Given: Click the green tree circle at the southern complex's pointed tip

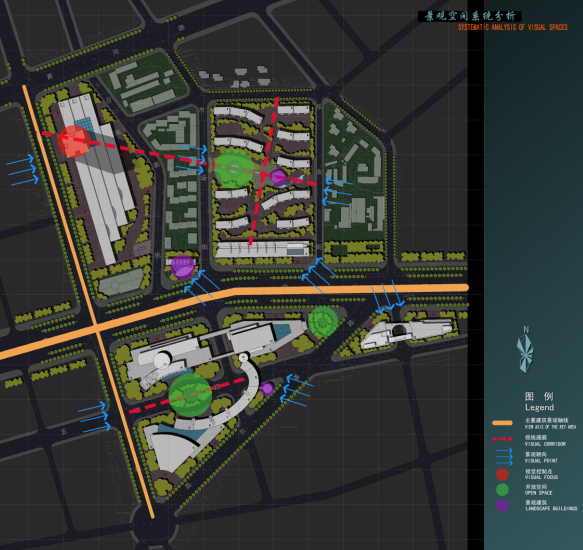Looking at the screenshot, I should tap(323, 322).
